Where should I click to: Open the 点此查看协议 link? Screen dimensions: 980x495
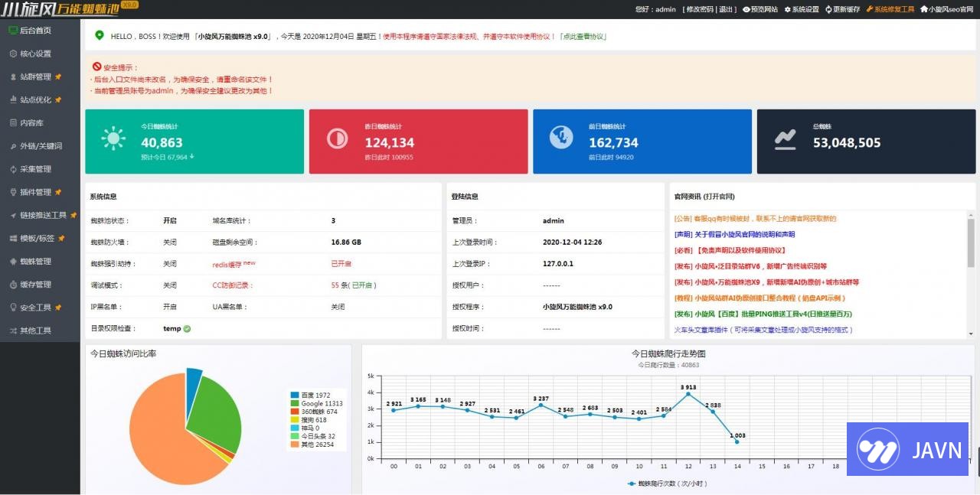584,37
